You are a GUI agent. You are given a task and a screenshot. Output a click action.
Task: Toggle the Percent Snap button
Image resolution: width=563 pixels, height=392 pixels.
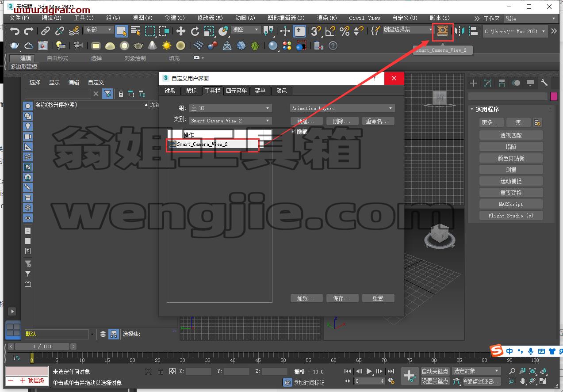[x=344, y=31]
